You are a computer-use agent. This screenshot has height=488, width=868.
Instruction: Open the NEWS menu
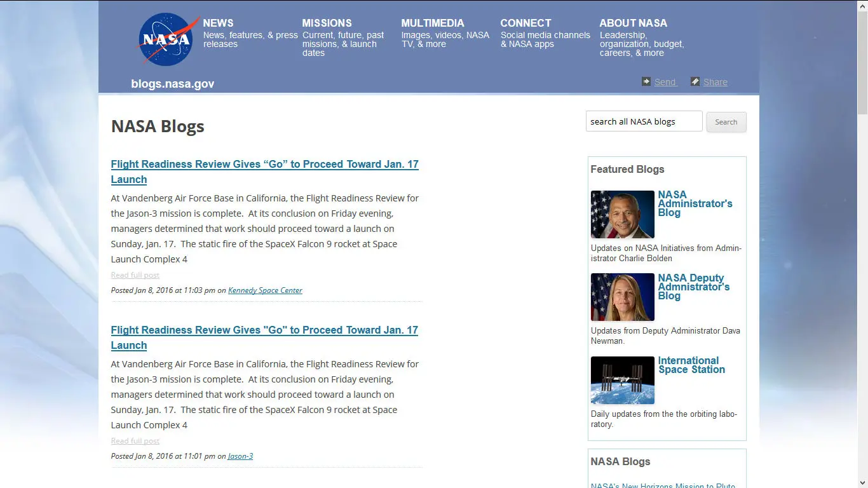pos(218,23)
